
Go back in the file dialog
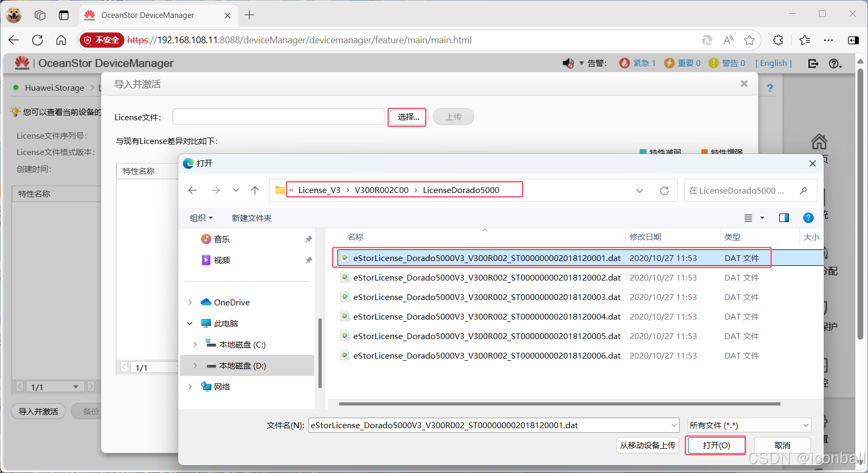coord(192,190)
